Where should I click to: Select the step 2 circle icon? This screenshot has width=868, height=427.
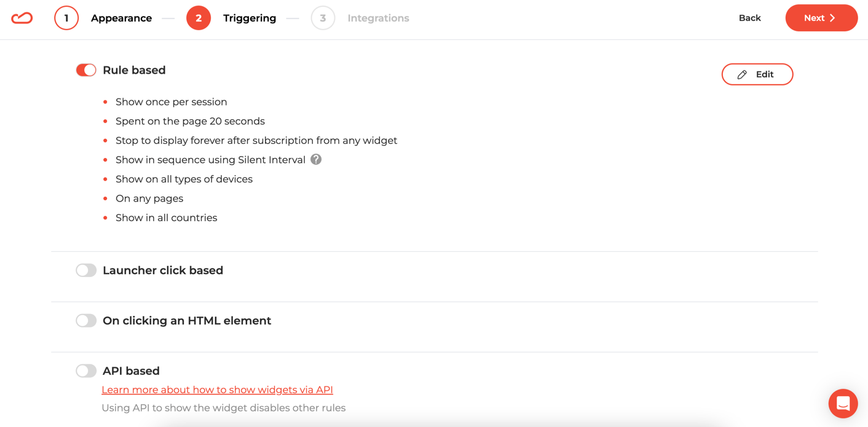199,18
